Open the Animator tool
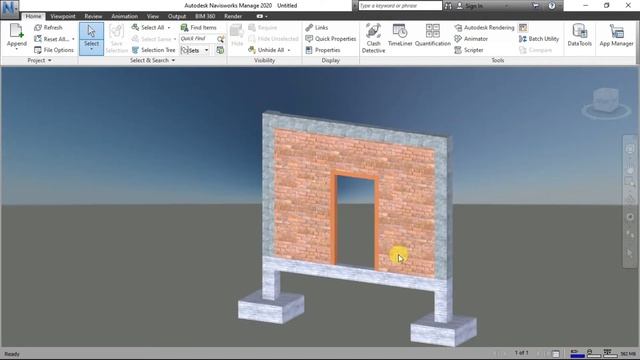 [x=471, y=39]
